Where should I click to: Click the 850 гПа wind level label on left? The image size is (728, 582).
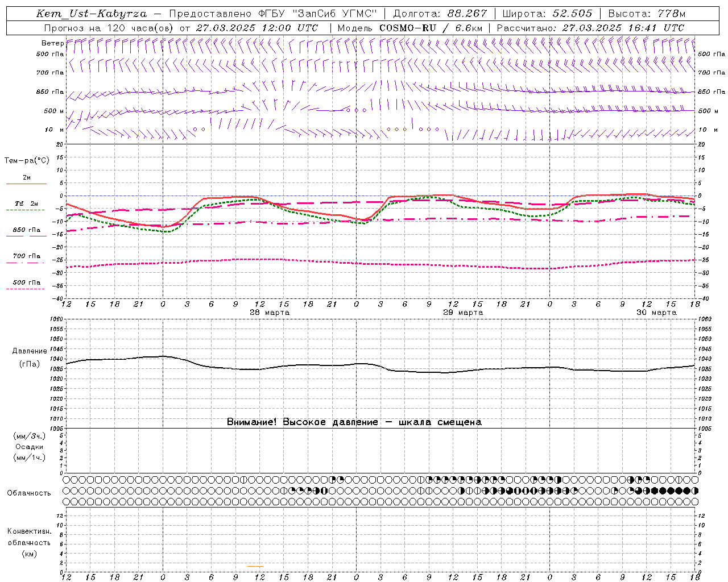click(x=50, y=92)
